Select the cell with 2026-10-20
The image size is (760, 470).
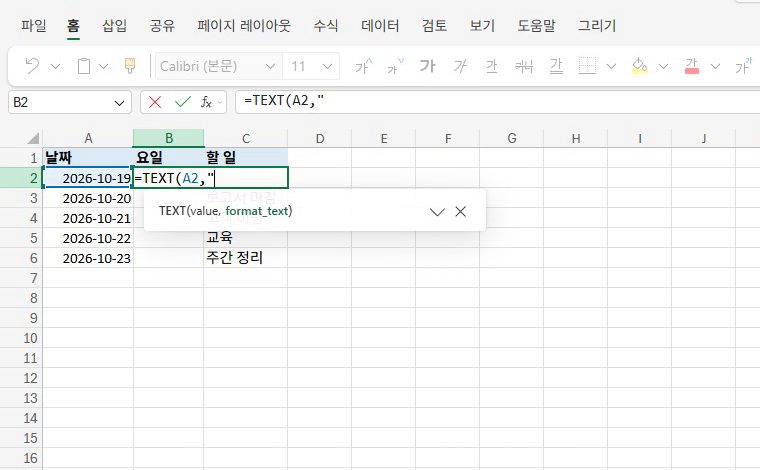(x=88, y=198)
